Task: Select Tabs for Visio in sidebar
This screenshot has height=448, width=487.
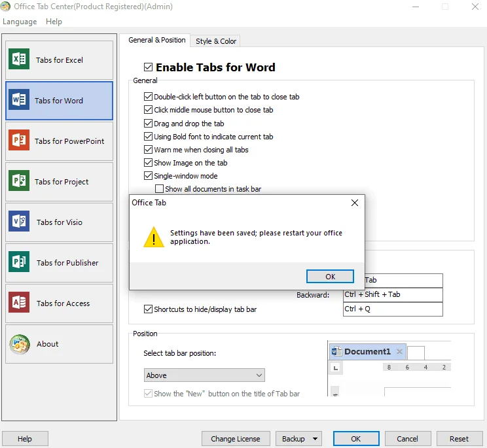Action: pyautogui.click(x=59, y=222)
